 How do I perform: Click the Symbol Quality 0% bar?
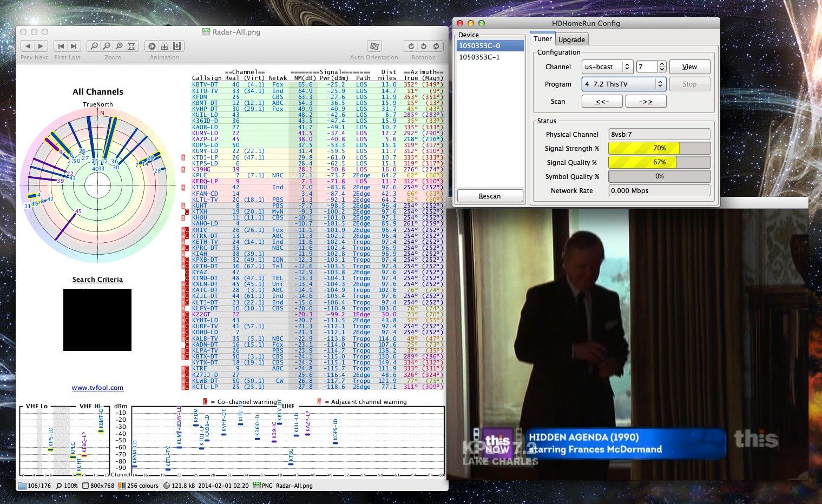click(x=659, y=176)
